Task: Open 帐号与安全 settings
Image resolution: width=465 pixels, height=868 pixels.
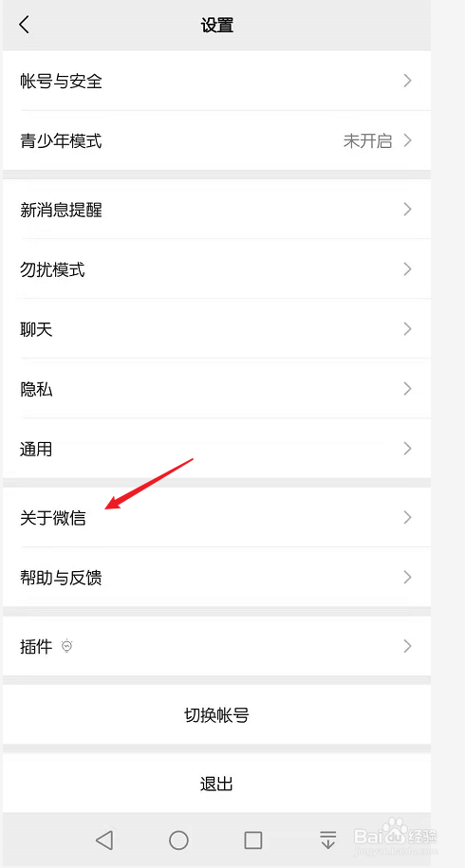Action: point(217,82)
